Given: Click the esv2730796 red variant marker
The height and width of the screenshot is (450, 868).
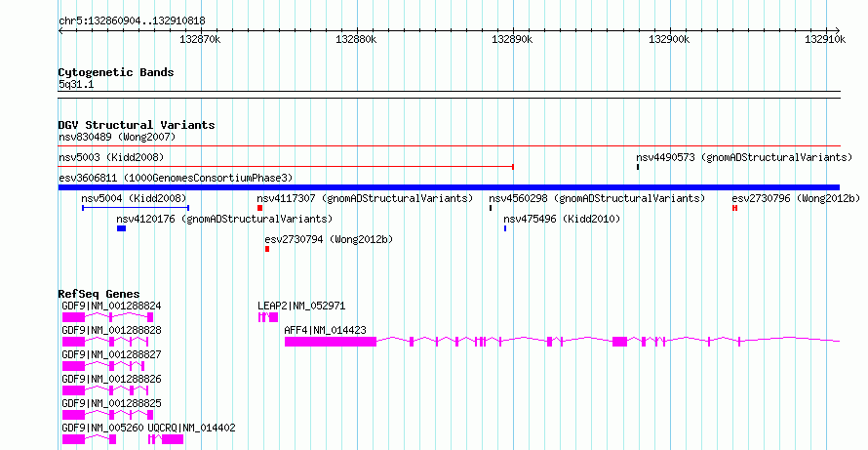Looking at the screenshot, I should tap(734, 208).
